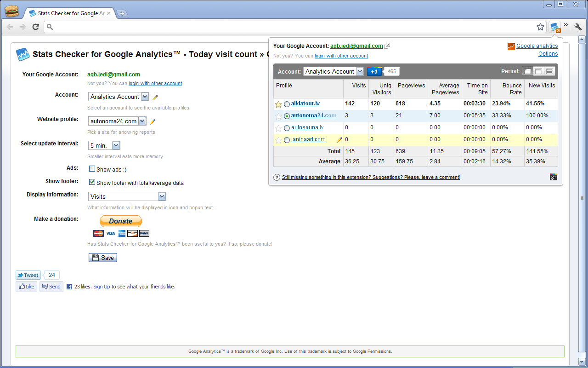The width and height of the screenshot is (588, 368).
Task: Click leave a comment suggestions link
Action: 371,177
